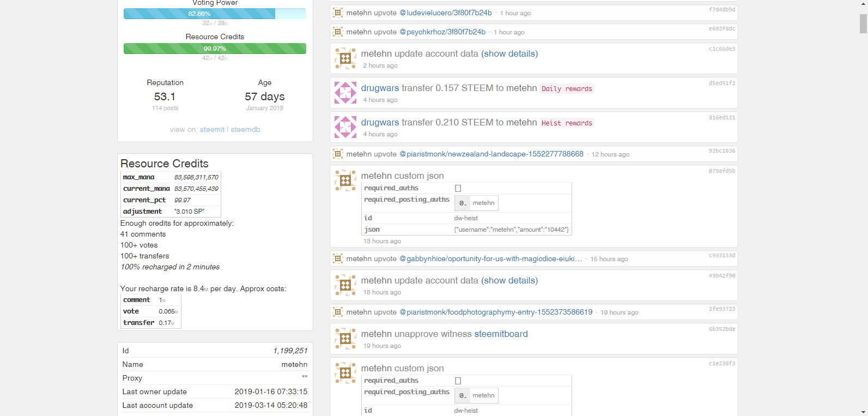
Task: Open transaction e692f8dc
Action: click(722, 28)
